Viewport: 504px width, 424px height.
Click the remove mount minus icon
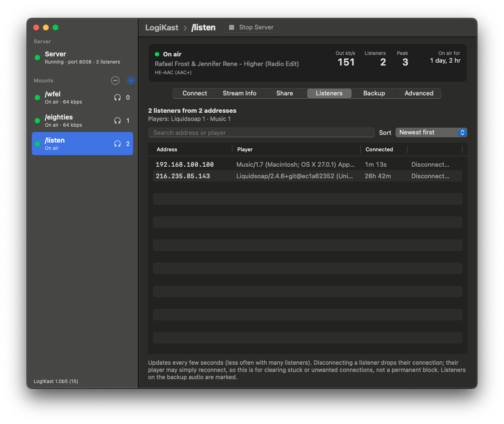tap(115, 80)
